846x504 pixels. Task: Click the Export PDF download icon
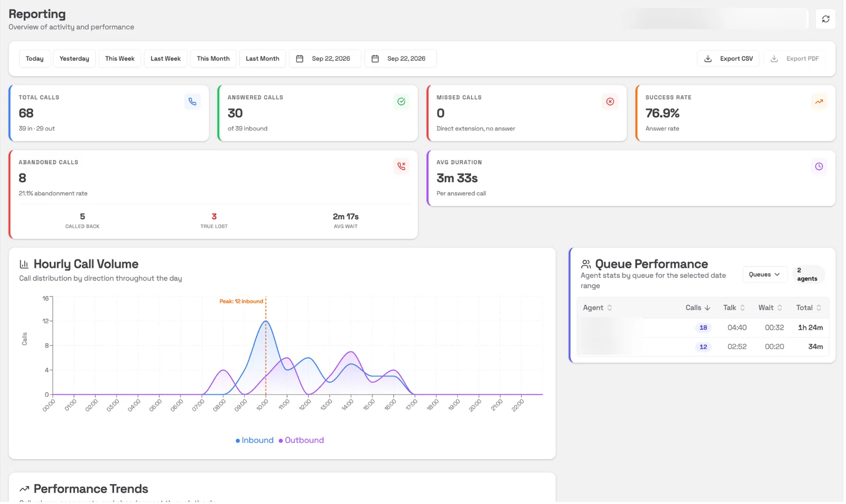(x=774, y=59)
